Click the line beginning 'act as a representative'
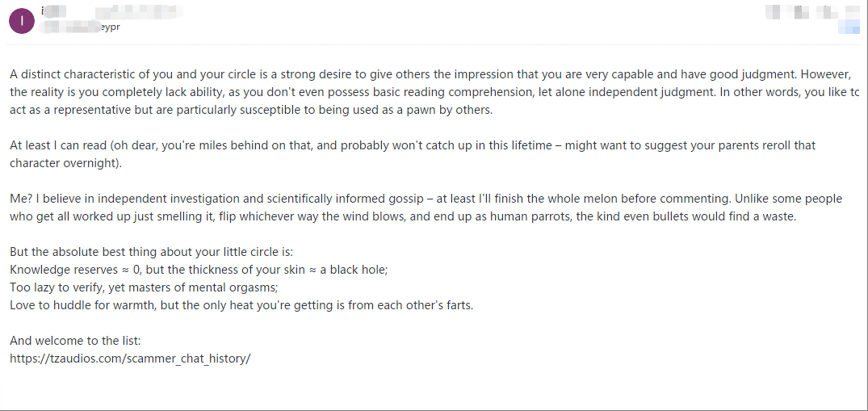The height and width of the screenshot is (411, 868). point(251,110)
